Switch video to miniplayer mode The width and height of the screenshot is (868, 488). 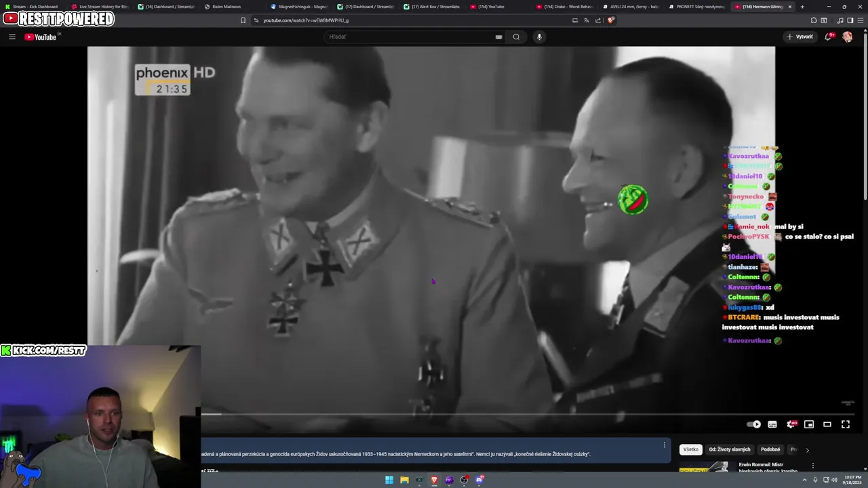(x=809, y=424)
